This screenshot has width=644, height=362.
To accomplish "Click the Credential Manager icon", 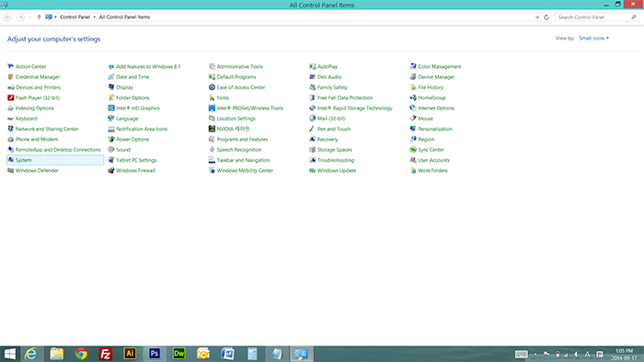I will pyautogui.click(x=11, y=76).
